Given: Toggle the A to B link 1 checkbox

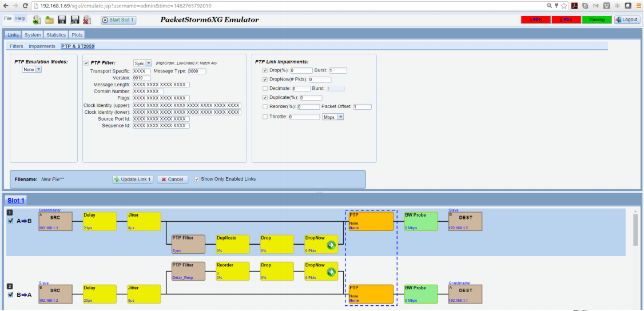Looking at the screenshot, I should 11,221.
